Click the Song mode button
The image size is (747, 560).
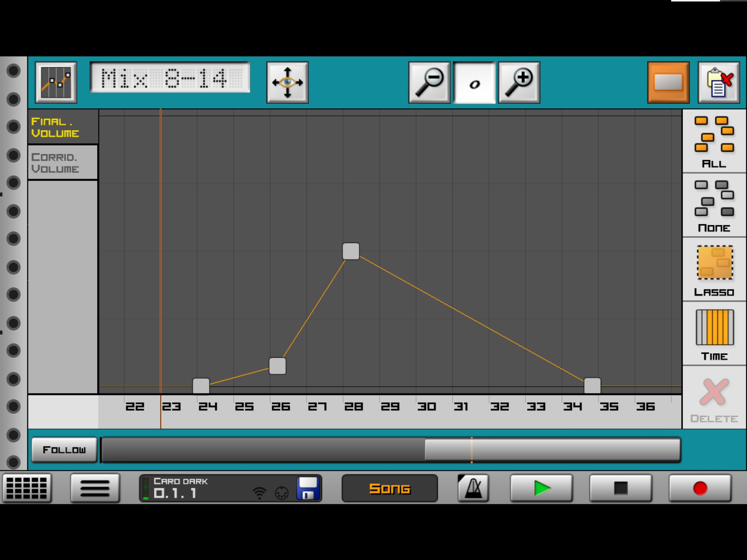(x=389, y=488)
